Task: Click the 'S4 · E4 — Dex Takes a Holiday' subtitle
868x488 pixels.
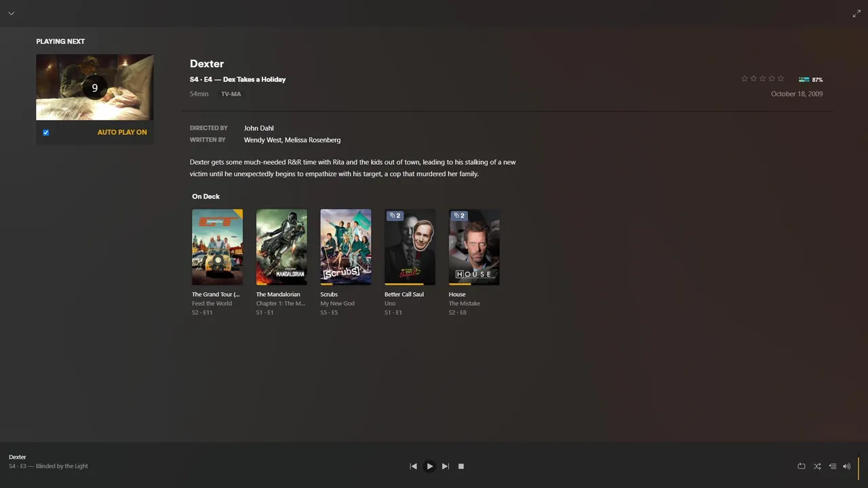Action: 238,79
